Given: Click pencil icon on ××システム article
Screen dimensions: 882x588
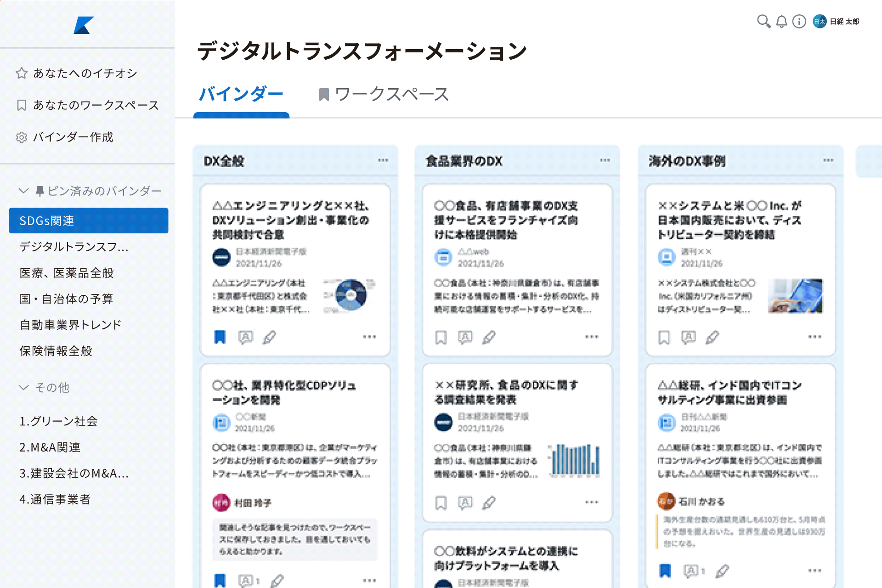Looking at the screenshot, I should pos(712,337).
